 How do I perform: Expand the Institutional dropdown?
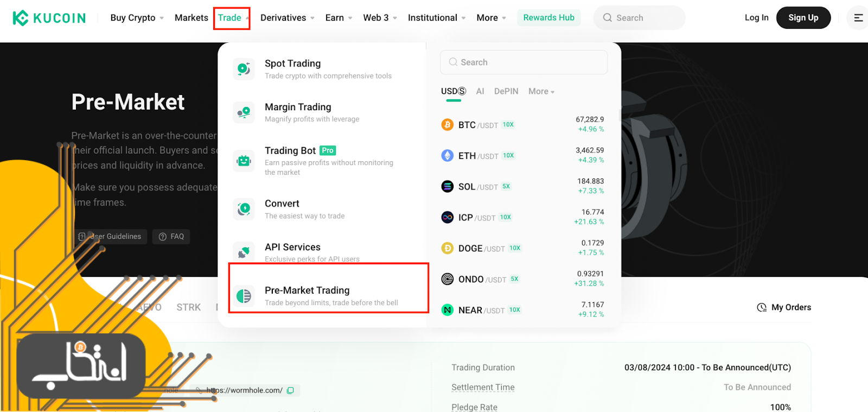[x=437, y=18]
